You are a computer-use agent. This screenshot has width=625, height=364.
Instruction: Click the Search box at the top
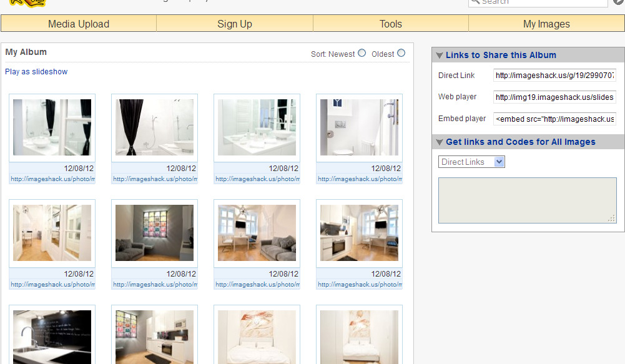point(538,2)
